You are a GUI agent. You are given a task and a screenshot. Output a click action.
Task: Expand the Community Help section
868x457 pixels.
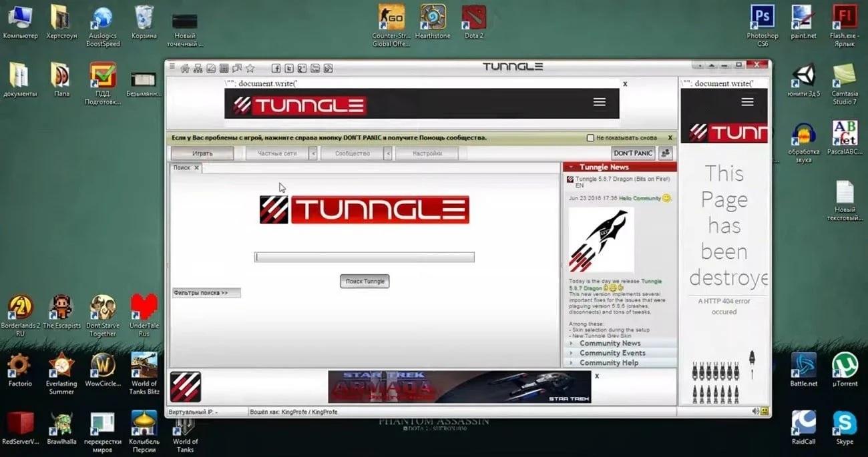pyautogui.click(x=620, y=363)
